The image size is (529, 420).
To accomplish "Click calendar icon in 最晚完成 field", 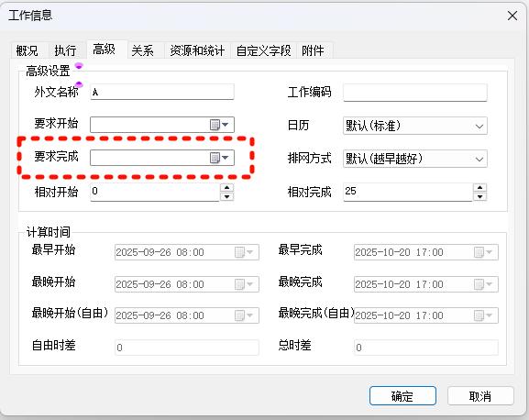I will [x=479, y=284].
